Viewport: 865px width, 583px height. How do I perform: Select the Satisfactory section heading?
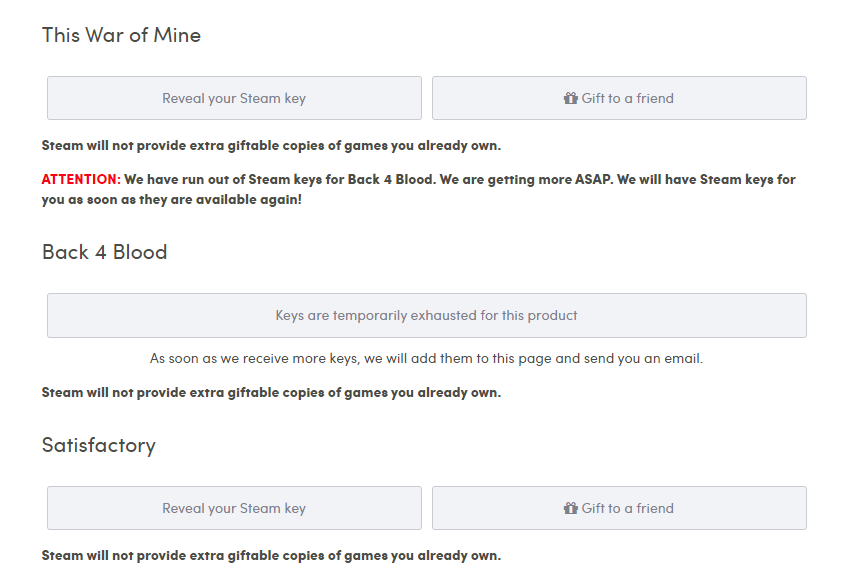pos(99,446)
